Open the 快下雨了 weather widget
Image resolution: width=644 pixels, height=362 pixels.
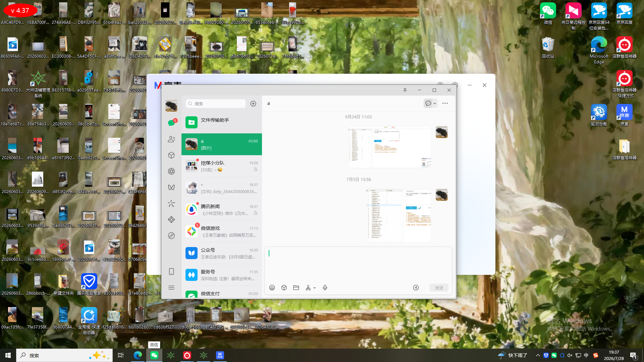pos(513,355)
